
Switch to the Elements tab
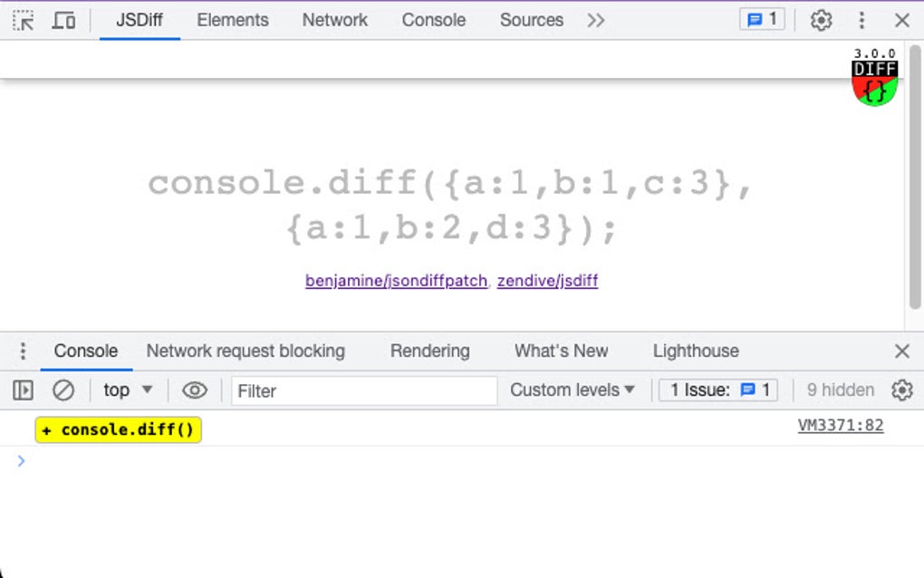232,19
